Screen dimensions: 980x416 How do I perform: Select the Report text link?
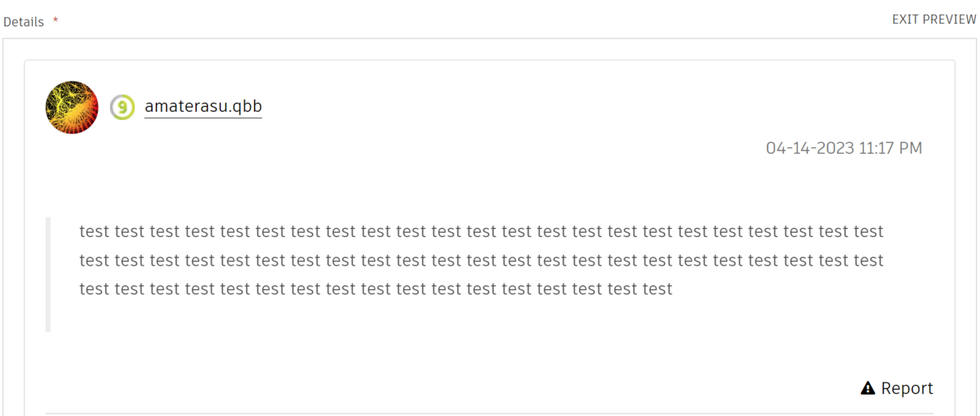(906, 388)
